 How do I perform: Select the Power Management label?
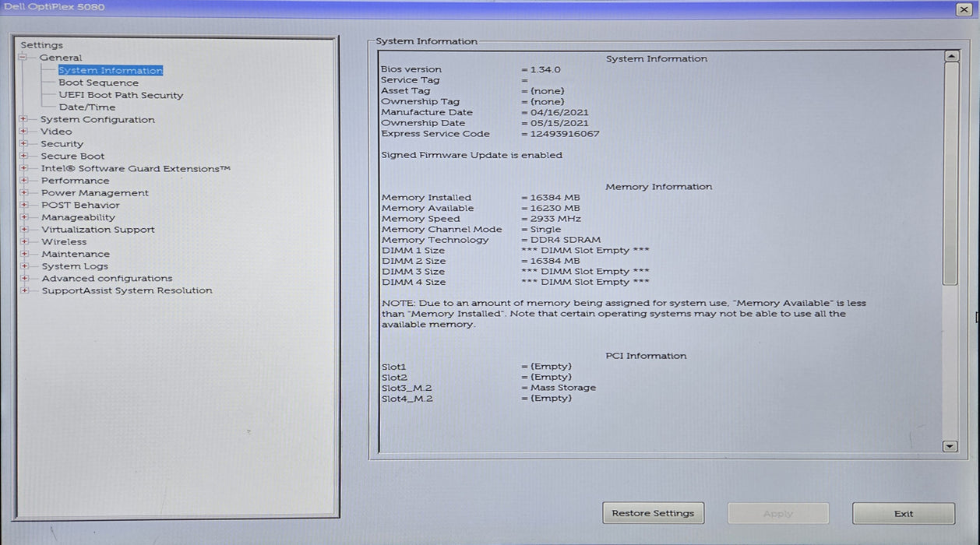pyautogui.click(x=94, y=193)
